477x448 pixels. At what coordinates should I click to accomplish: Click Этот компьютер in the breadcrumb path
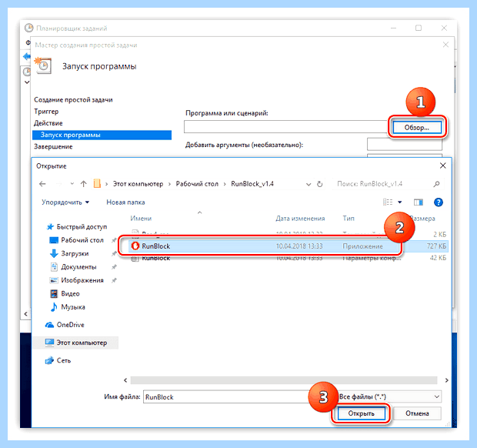(x=138, y=184)
